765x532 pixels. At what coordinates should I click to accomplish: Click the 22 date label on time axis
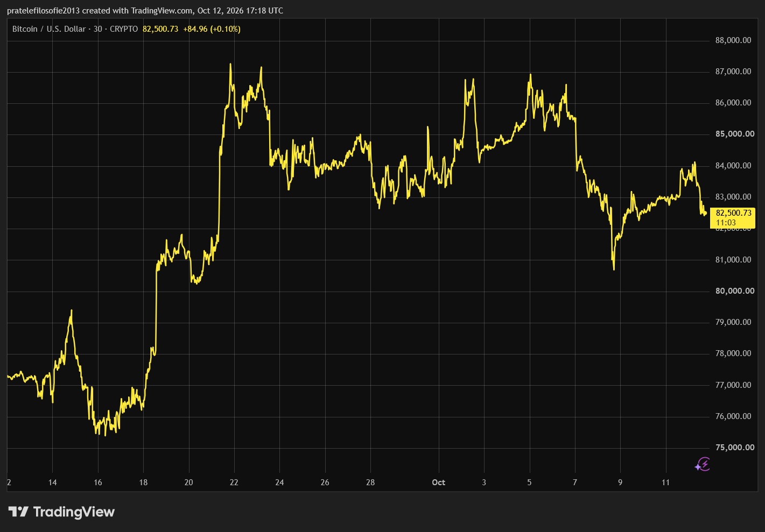click(234, 483)
